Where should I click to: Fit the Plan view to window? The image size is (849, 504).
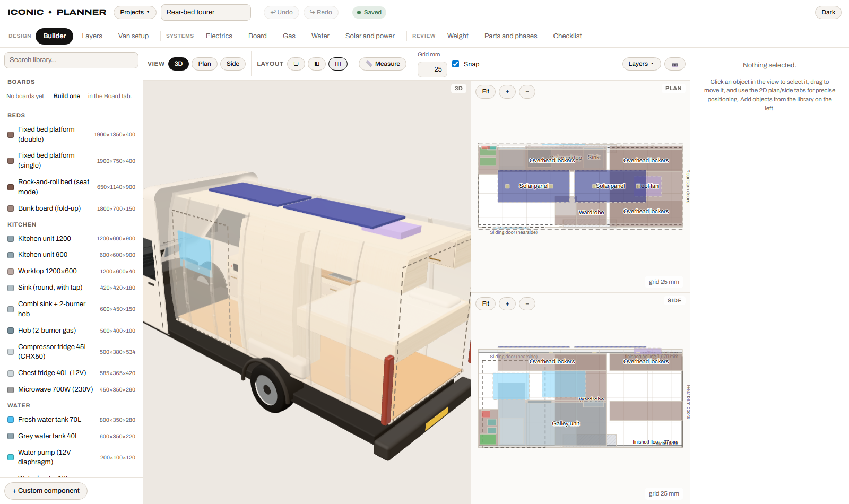[486, 92]
